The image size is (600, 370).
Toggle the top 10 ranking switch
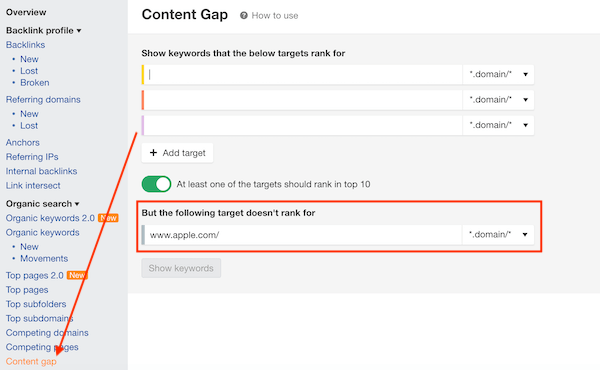click(x=157, y=184)
